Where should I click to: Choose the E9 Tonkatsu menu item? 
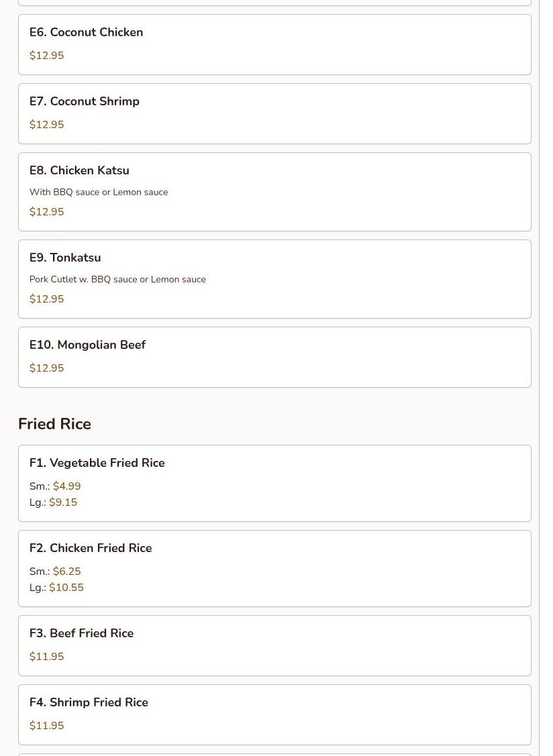coord(65,258)
